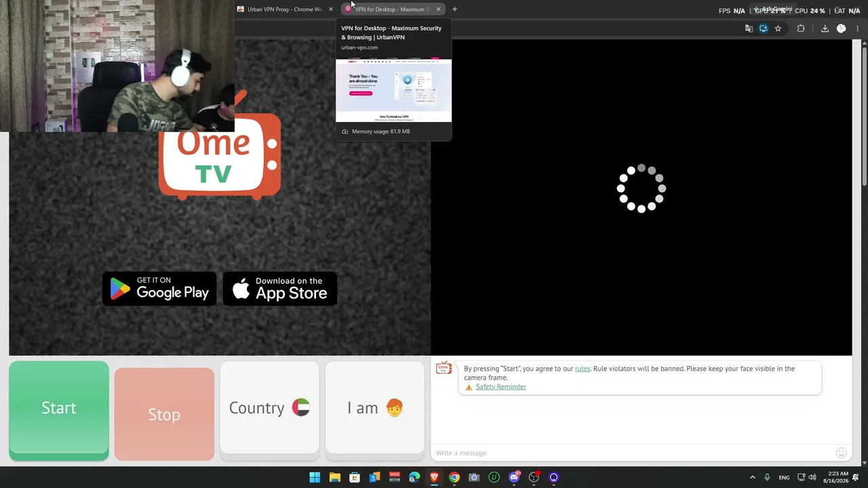Open the volume tray icon
The width and height of the screenshot is (868, 488).
(x=812, y=477)
